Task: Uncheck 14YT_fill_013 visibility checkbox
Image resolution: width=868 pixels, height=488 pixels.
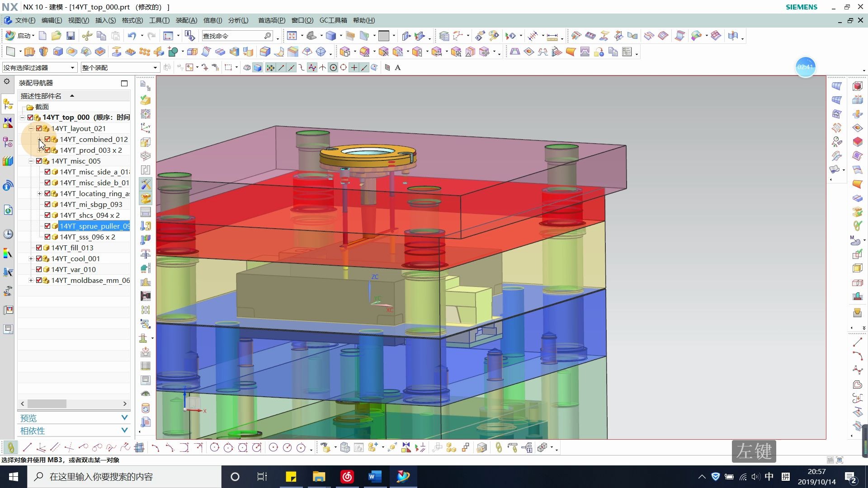Action: point(39,248)
